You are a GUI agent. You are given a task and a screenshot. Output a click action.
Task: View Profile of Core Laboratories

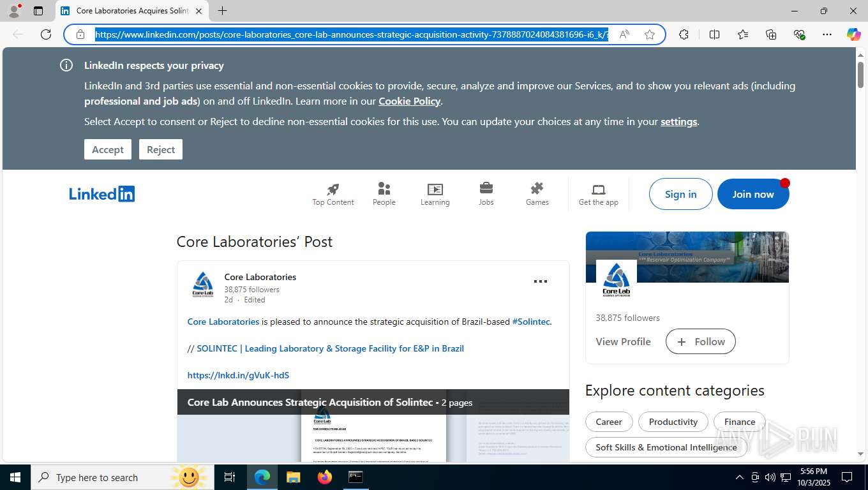click(624, 341)
